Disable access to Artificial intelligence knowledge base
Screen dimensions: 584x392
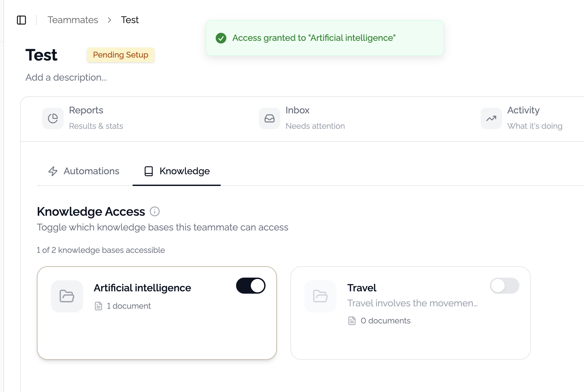[251, 286]
